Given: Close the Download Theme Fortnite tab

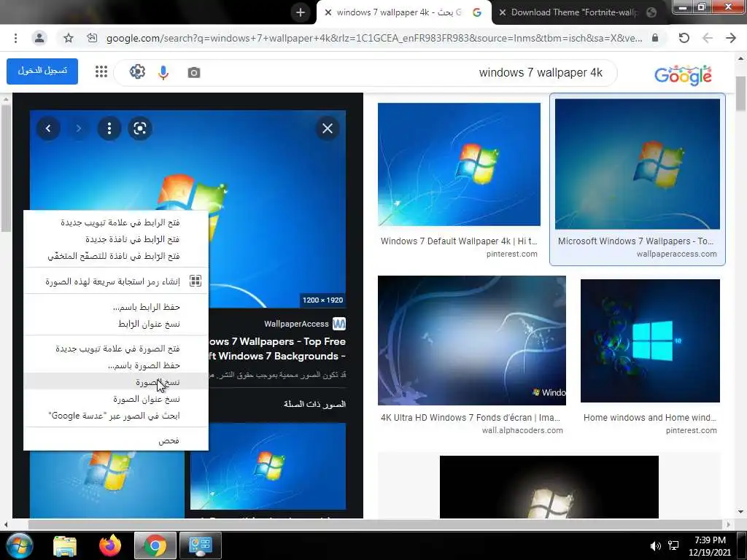Looking at the screenshot, I should [x=502, y=12].
